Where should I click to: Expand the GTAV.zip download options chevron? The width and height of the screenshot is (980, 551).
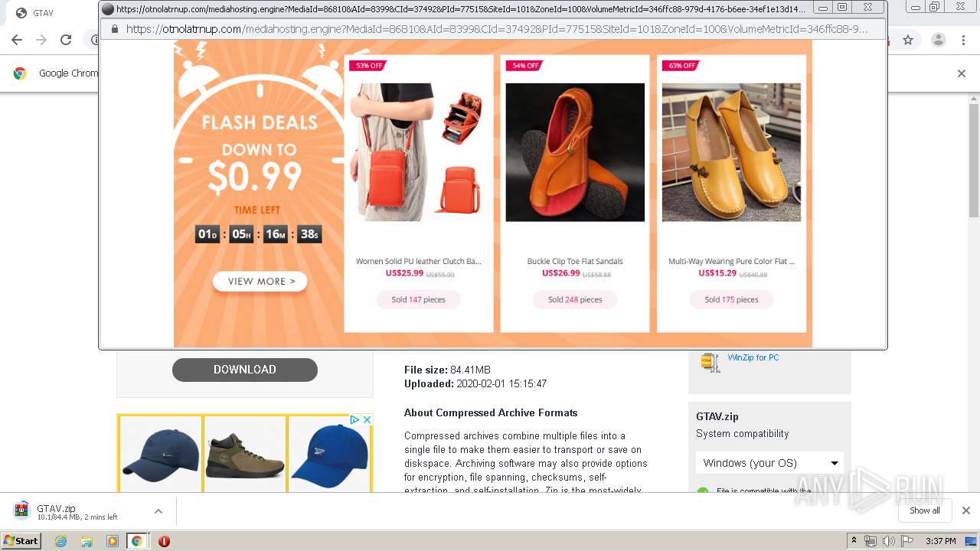pyautogui.click(x=158, y=511)
